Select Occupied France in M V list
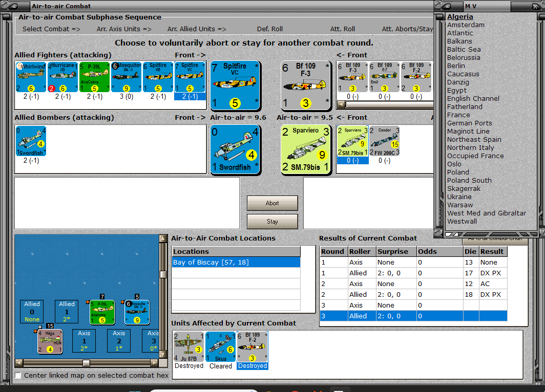Viewport: 545px width, 392px height. coord(475,156)
